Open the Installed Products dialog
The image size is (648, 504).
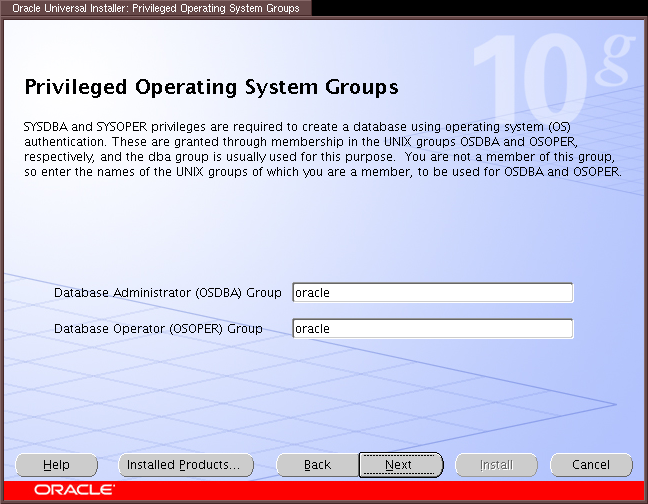pos(180,465)
